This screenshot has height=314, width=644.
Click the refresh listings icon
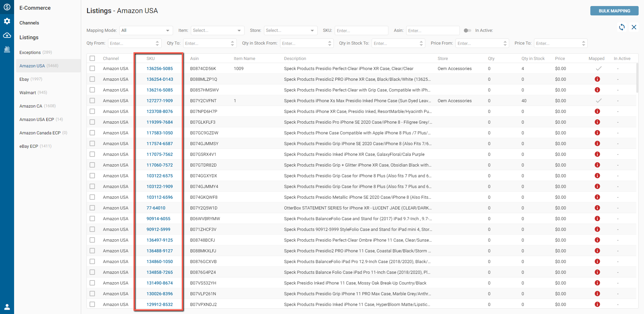(x=622, y=27)
